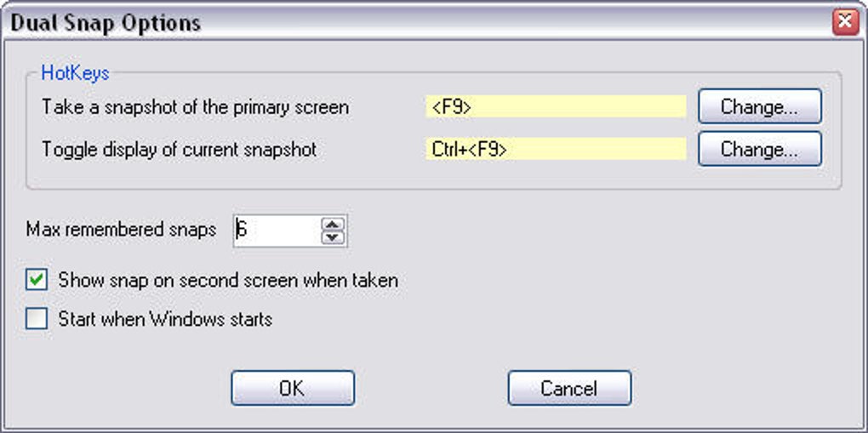The width and height of the screenshot is (868, 433).
Task: Change the primary screen snapshot hotkey
Action: pos(759,106)
